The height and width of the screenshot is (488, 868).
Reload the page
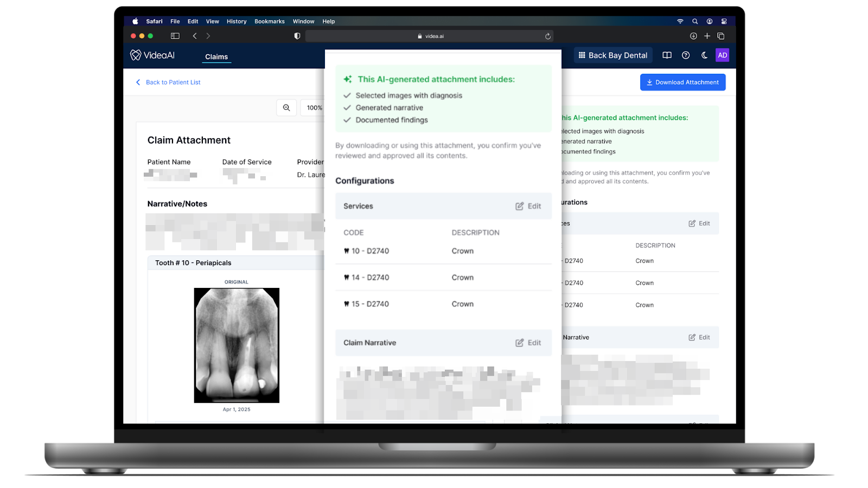click(x=548, y=36)
